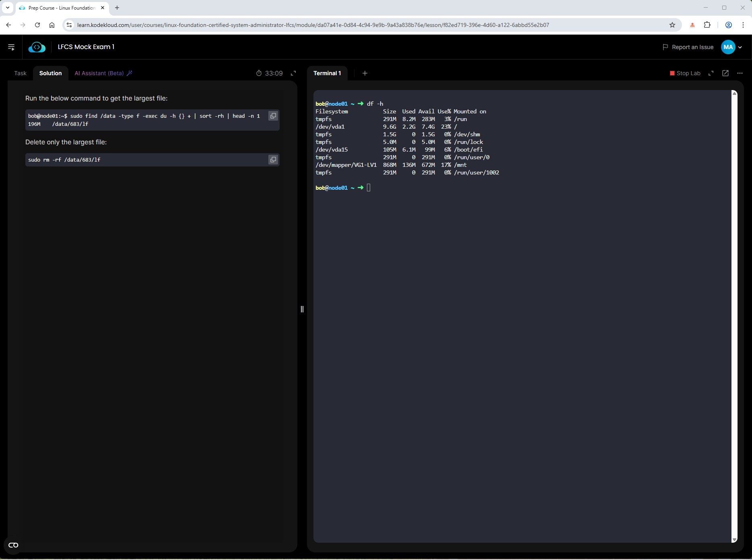752x560 pixels.
Task: Grab the panel divider resize handle
Action: [x=302, y=309]
